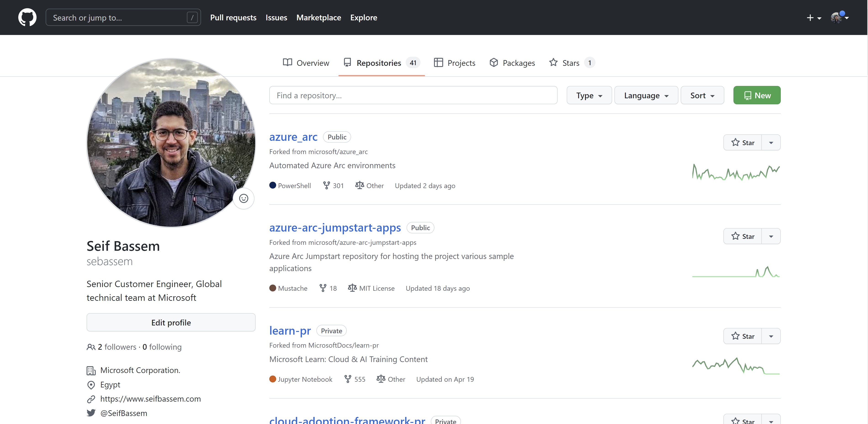The width and height of the screenshot is (868, 424).
Task: Click the learn-pr activity sparkline graph
Action: coord(736,366)
